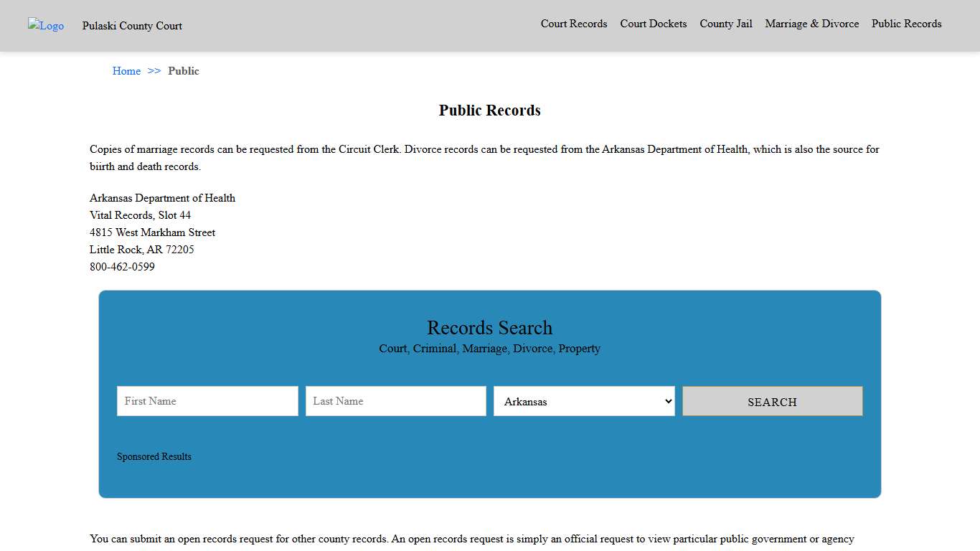Click the dropdown arrow beside Arkansas
Viewport: 980px width, 551px height.
click(667, 401)
